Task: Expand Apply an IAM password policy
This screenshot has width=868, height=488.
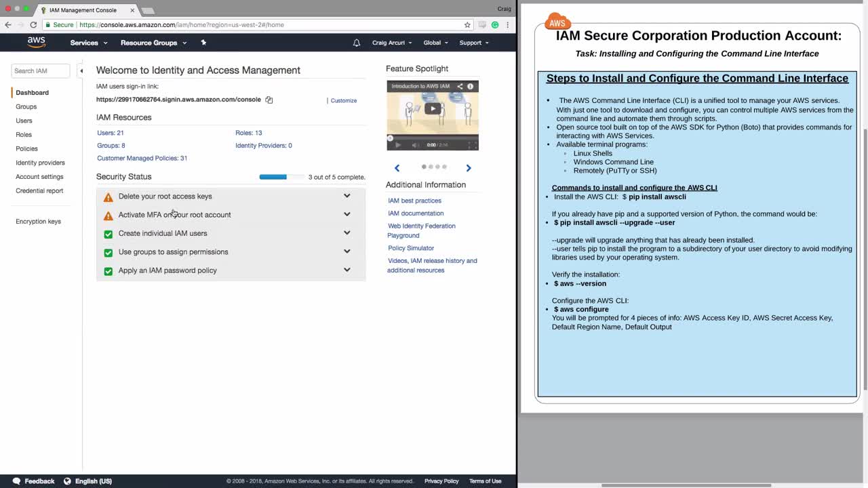Action: (347, 270)
